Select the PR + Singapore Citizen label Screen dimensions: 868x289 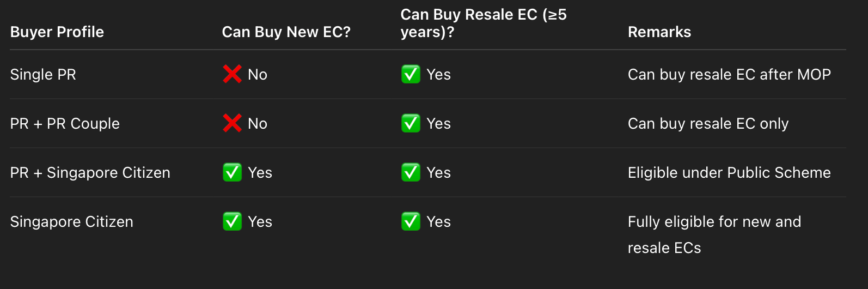click(x=90, y=173)
